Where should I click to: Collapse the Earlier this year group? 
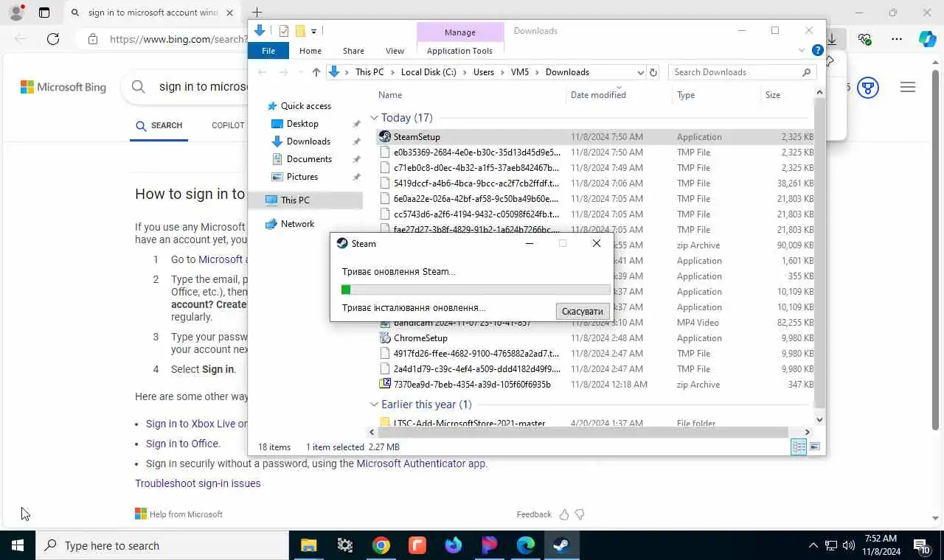[x=374, y=405]
